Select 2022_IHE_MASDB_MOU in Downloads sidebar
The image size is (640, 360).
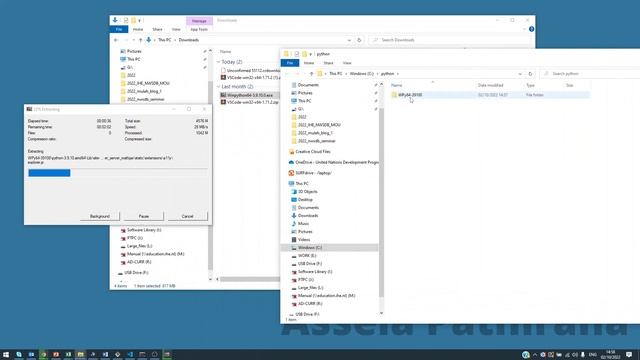coord(148,83)
